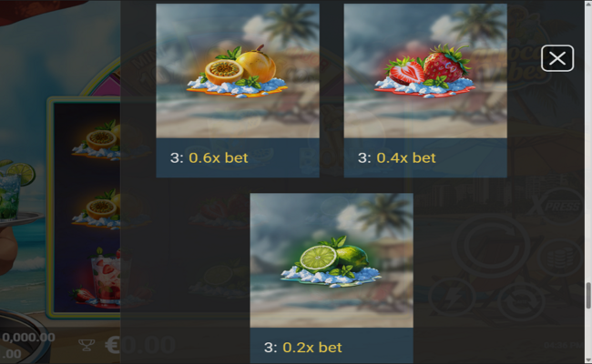Image resolution: width=592 pixels, height=364 pixels.
Task: Click the €0.00 win amount display
Action: [x=140, y=345]
